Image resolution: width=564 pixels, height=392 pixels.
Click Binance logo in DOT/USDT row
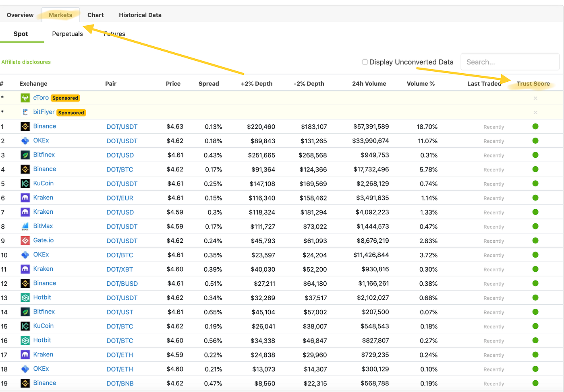click(25, 126)
